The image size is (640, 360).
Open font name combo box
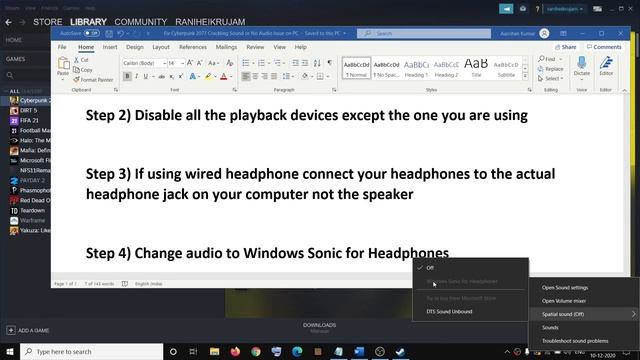(x=144, y=63)
